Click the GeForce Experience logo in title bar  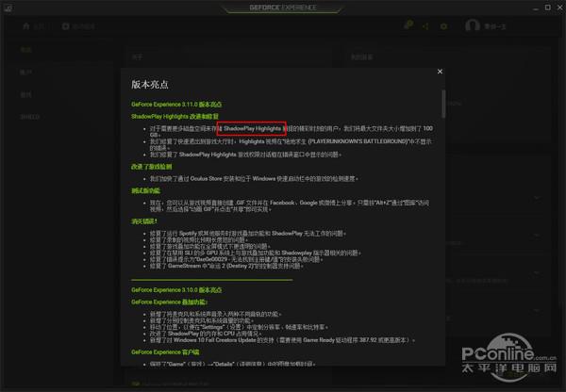282,7
